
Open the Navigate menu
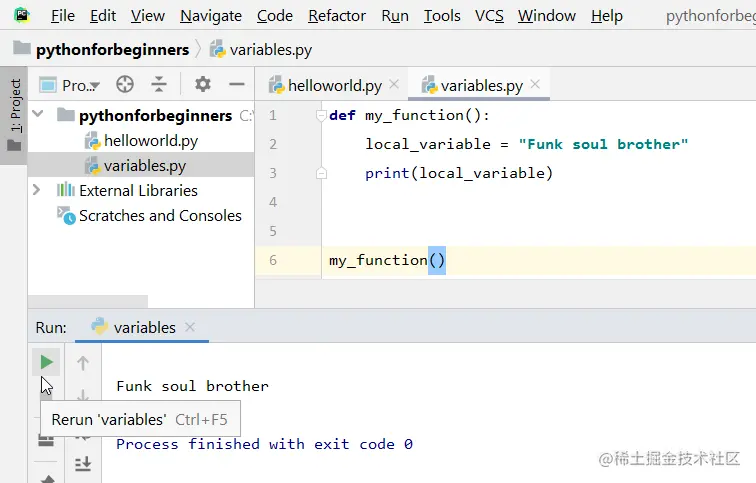click(211, 16)
